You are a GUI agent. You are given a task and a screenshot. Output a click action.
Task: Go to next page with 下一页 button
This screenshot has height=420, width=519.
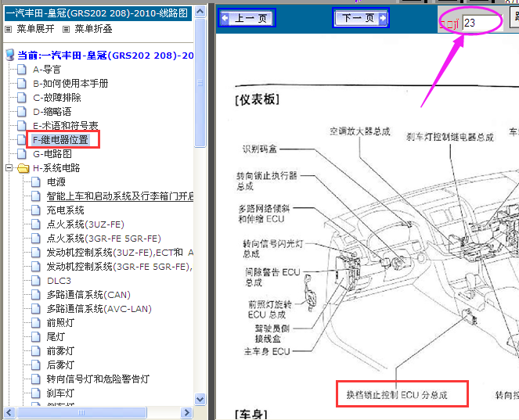pyautogui.click(x=360, y=18)
